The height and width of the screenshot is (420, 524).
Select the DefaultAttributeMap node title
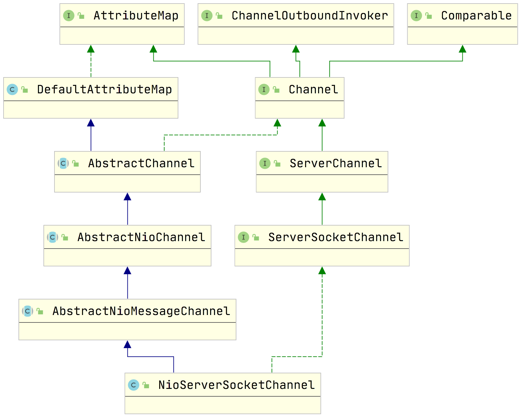point(104,89)
